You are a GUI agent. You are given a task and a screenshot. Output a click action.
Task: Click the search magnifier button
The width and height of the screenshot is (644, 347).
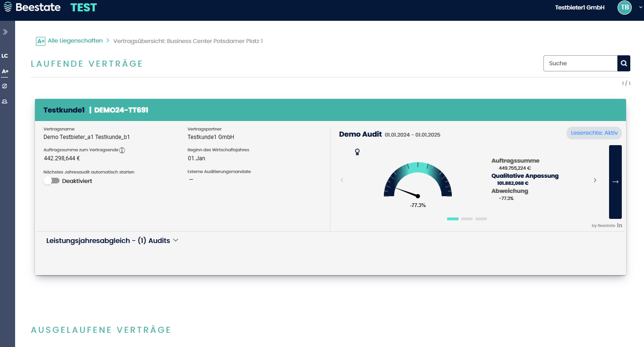624,63
